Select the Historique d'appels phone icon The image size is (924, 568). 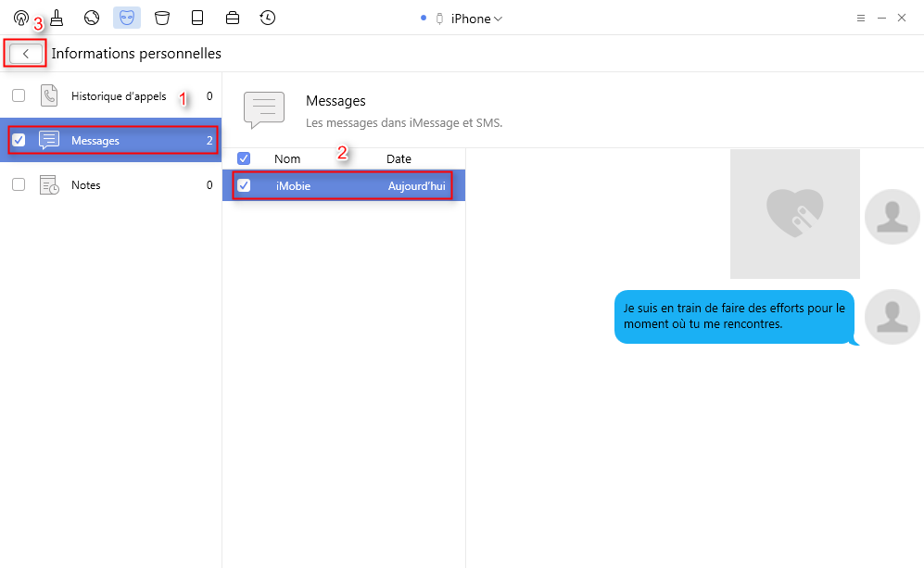49,95
